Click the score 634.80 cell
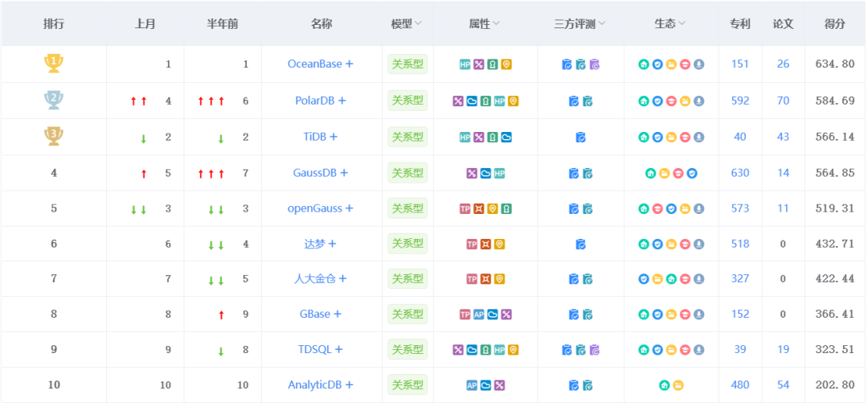 tap(835, 64)
